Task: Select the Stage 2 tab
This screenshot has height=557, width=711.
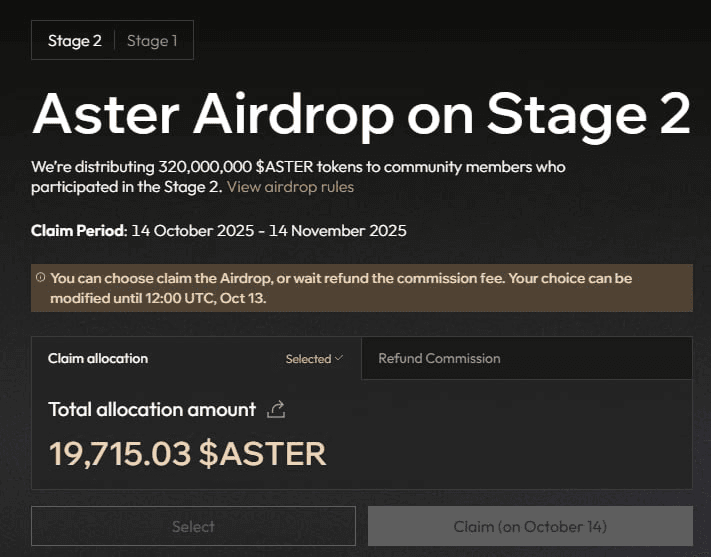Action: pos(75,41)
